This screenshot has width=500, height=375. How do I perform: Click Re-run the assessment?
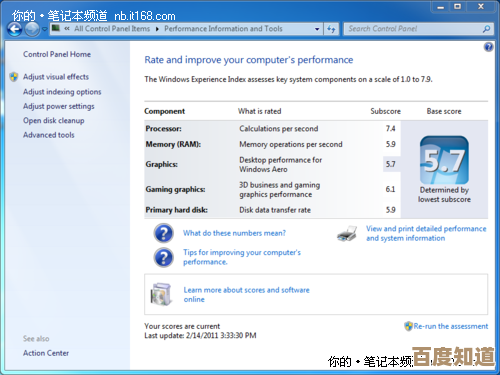(451, 326)
